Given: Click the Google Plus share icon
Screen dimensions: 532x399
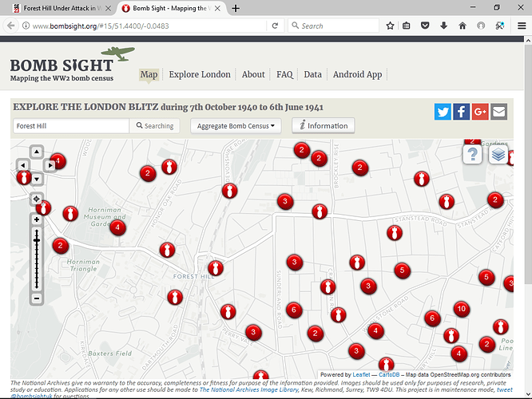Looking at the screenshot, I should coord(480,112).
